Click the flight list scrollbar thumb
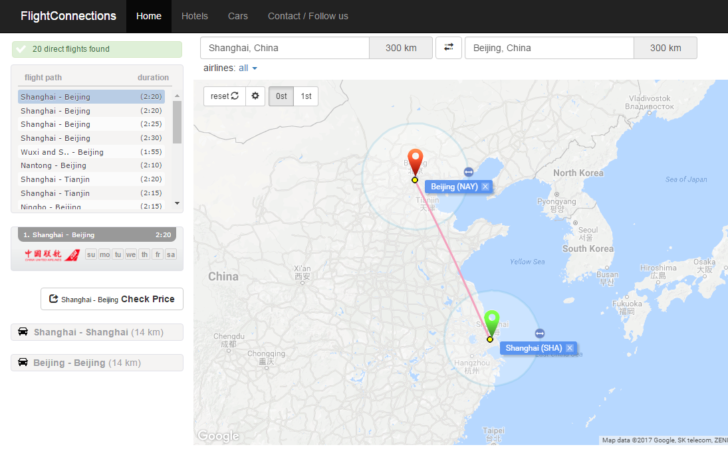The width and height of the screenshot is (728, 459). coord(177,122)
